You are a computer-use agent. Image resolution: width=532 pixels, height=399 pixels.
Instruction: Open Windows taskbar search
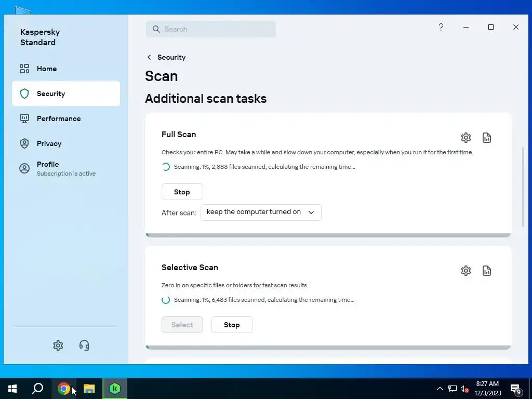[x=37, y=389]
